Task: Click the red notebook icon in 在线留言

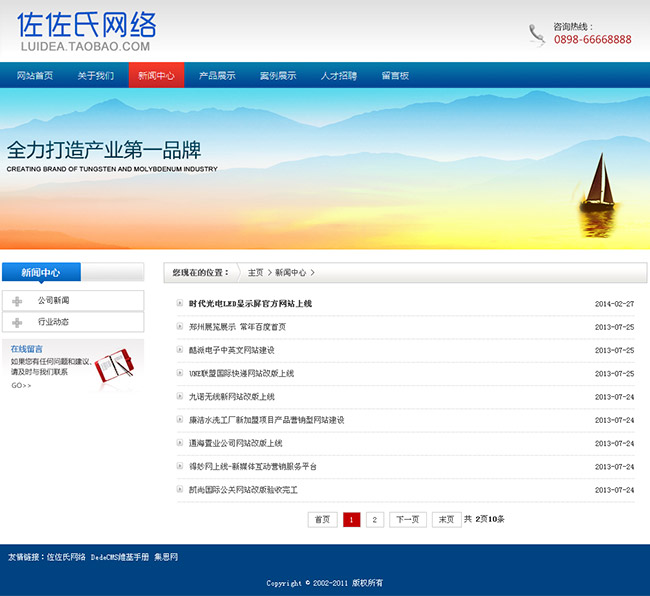Action: pos(114,366)
